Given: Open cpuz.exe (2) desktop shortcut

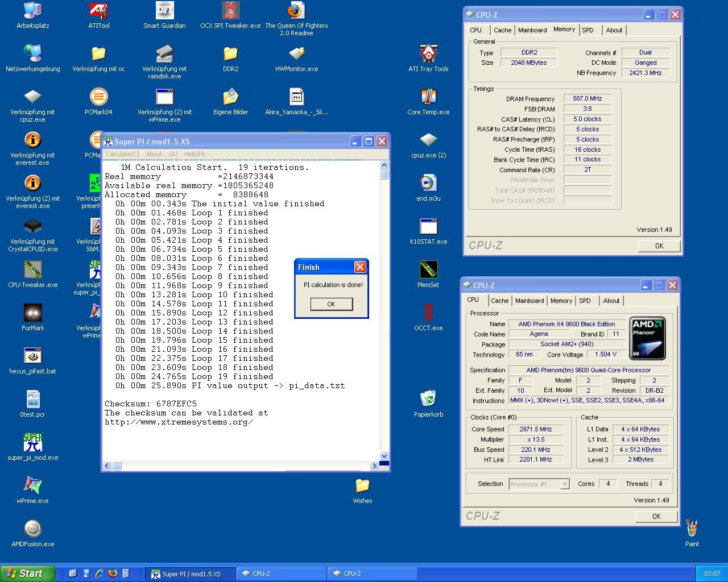Looking at the screenshot, I should tap(428, 145).
